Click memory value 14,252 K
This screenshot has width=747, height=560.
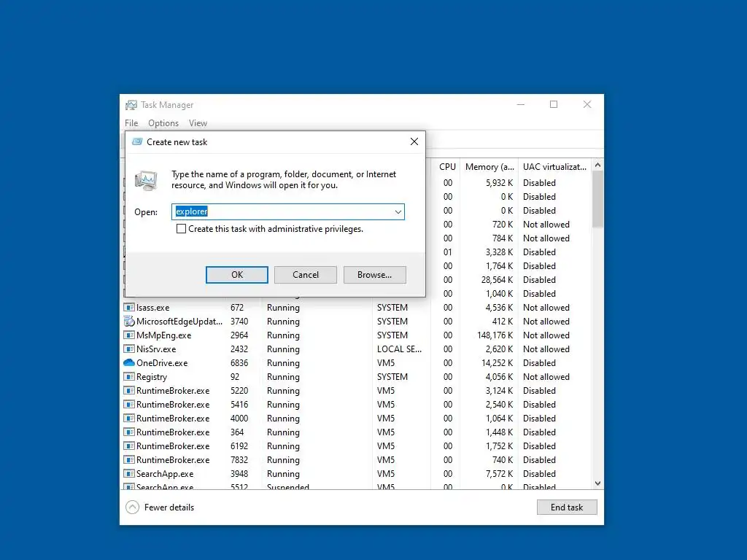497,363
